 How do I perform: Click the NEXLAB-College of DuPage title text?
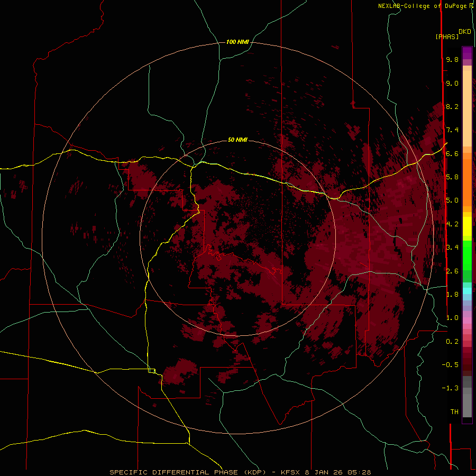tap(422, 6)
